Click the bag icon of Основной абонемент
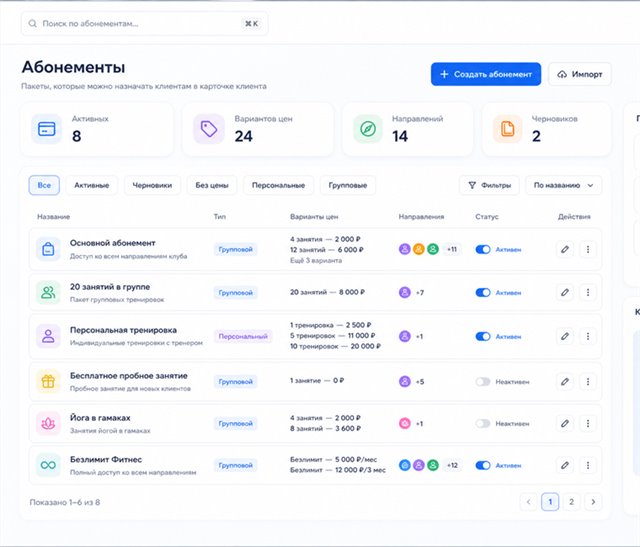This screenshot has width=640, height=547. pos(48,249)
